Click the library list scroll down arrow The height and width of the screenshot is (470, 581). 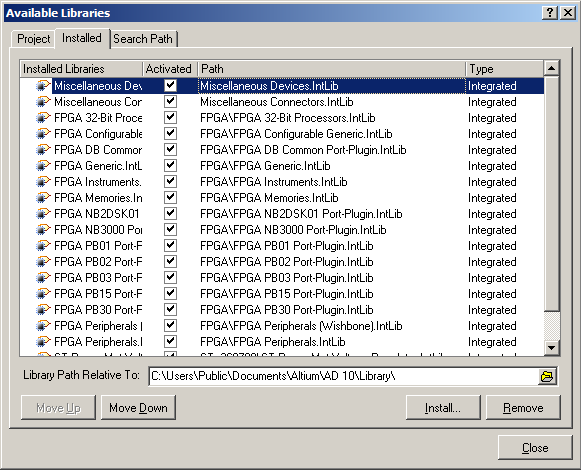552,348
